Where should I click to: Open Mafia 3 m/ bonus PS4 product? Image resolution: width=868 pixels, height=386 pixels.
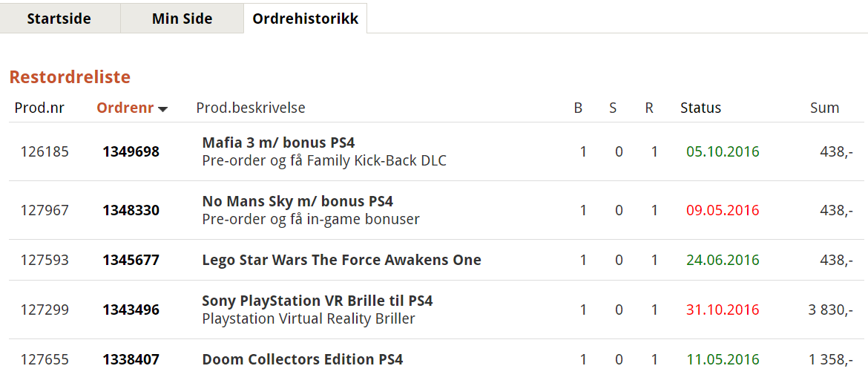[x=278, y=143]
